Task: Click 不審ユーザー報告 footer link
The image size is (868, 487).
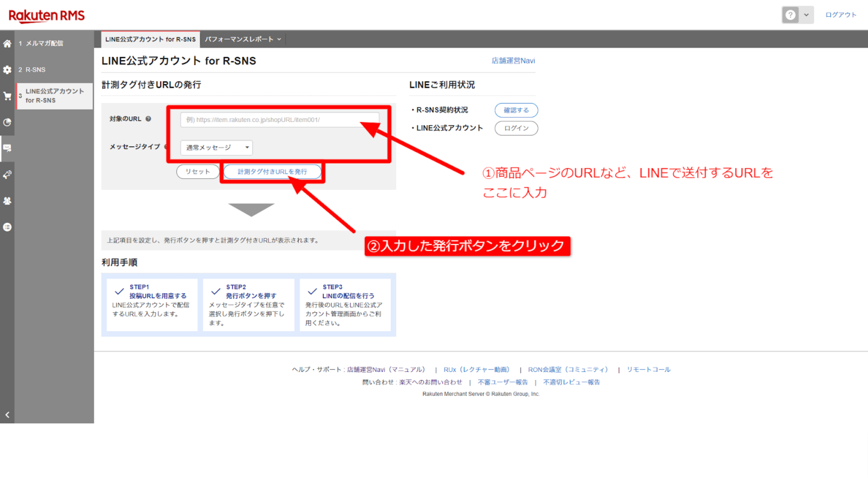Action: click(502, 382)
